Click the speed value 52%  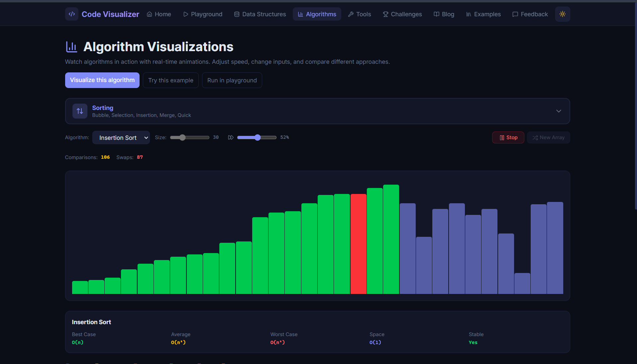pyautogui.click(x=284, y=137)
